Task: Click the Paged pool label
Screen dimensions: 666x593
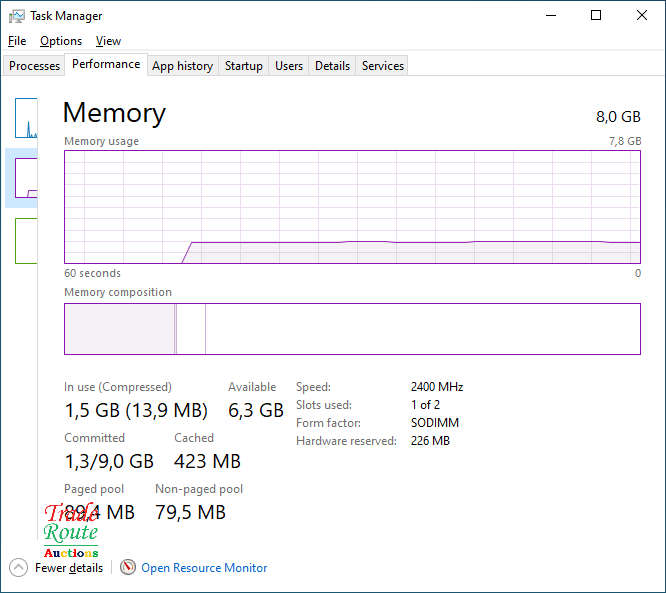Action: click(94, 489)
